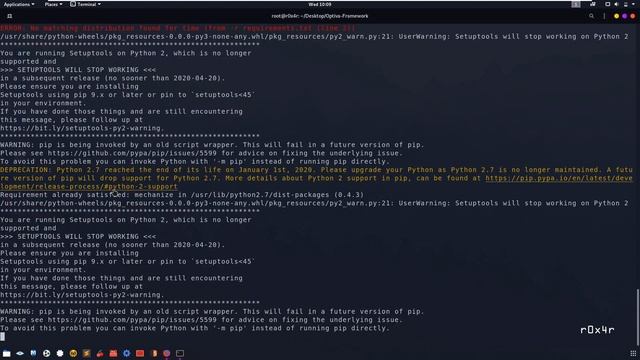The width and height of the screenshot is (640, 360).
Task: Open the blue gear icon in the dock
Action: [x=127, y=353]
